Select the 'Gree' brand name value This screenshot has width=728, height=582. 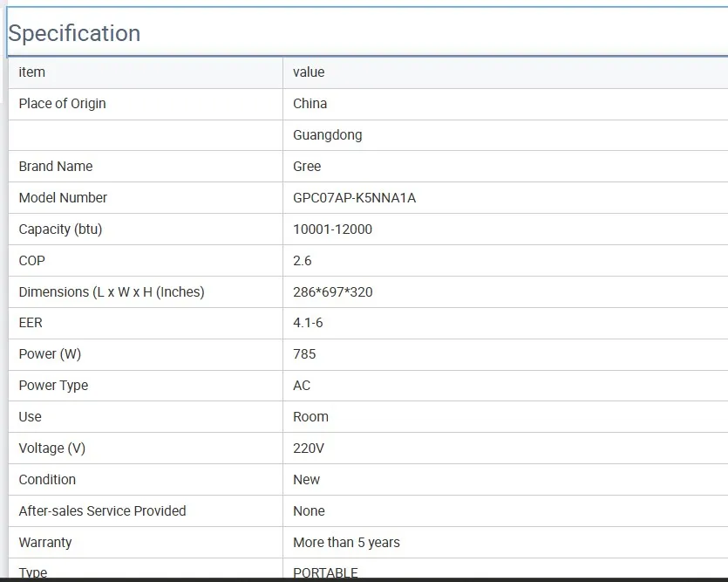coord(307,167)
